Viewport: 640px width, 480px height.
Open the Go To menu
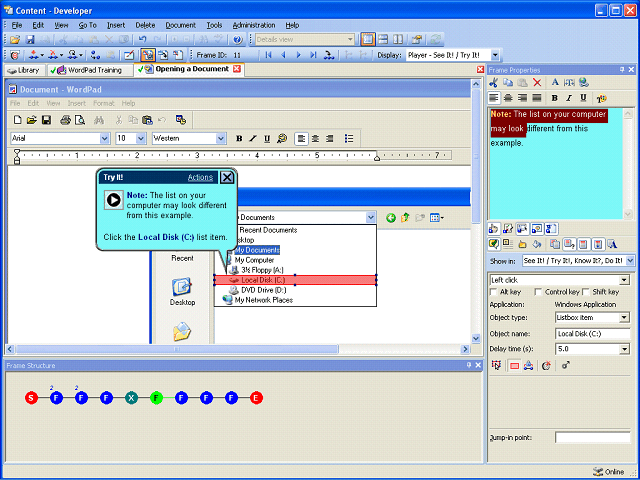click(x=87, y=25)
